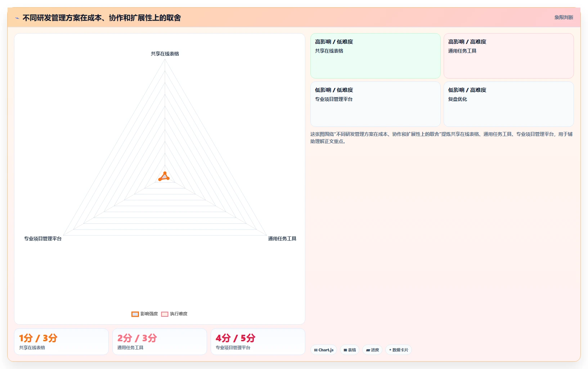Click the 影响强度 legend text
This screenshot has height=369, width=588.
click(149, 314)
